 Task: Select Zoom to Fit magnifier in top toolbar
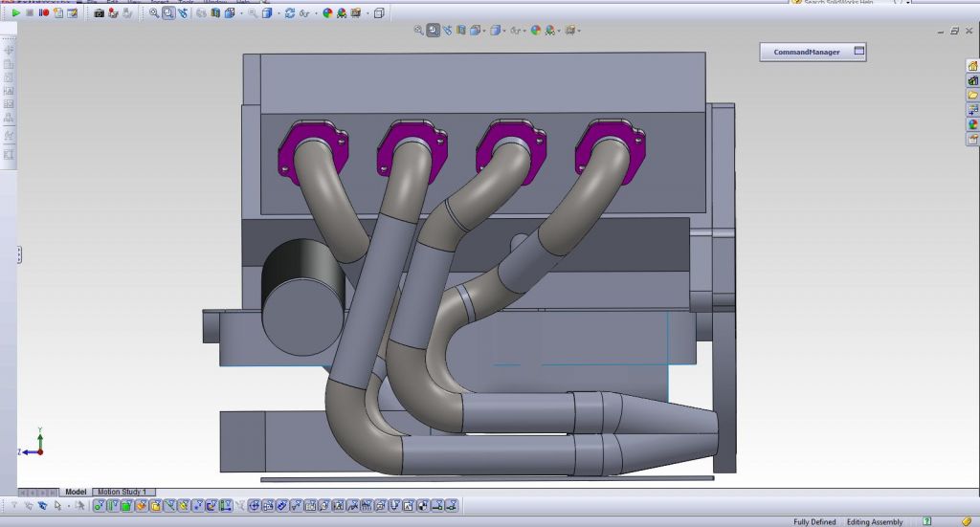[x=154, y=13]
